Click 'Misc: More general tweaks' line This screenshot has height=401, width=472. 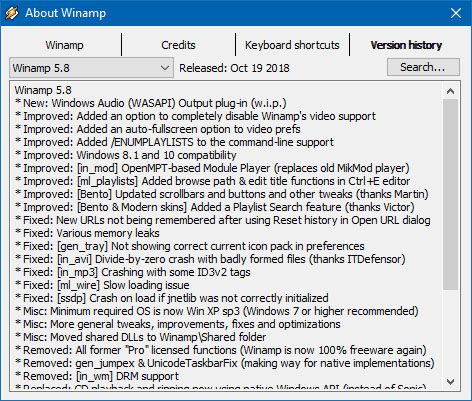pos(178,324)
